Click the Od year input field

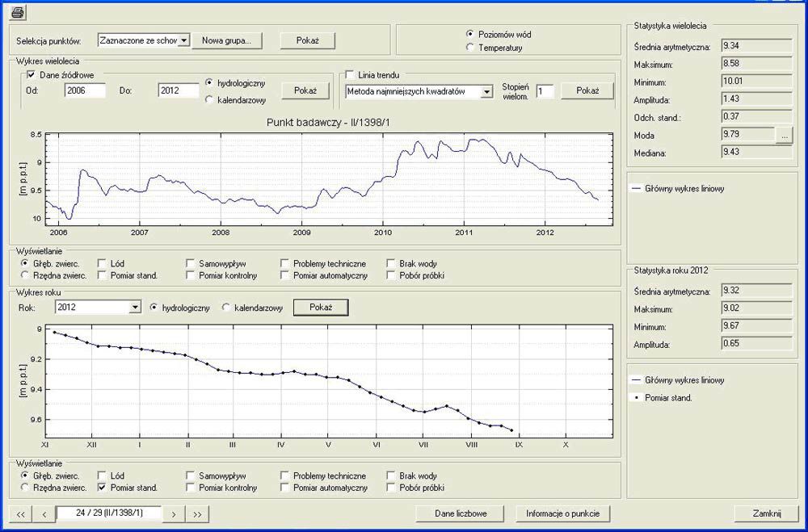point(85,91)
